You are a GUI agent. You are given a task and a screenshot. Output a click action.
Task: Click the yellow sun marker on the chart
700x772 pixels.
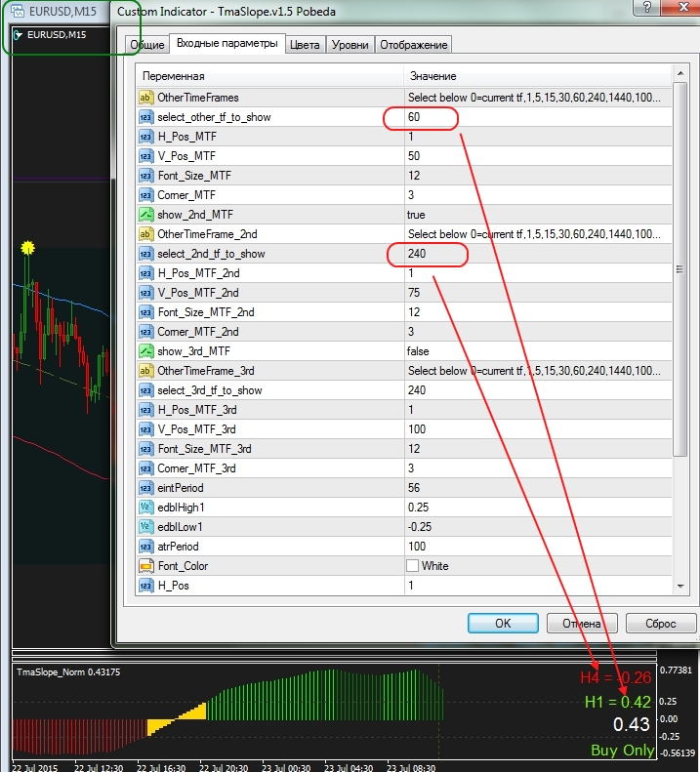28,248
